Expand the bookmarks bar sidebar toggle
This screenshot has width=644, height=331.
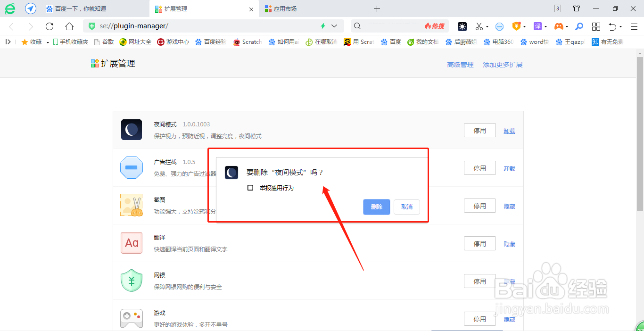[x=8, y=42]
